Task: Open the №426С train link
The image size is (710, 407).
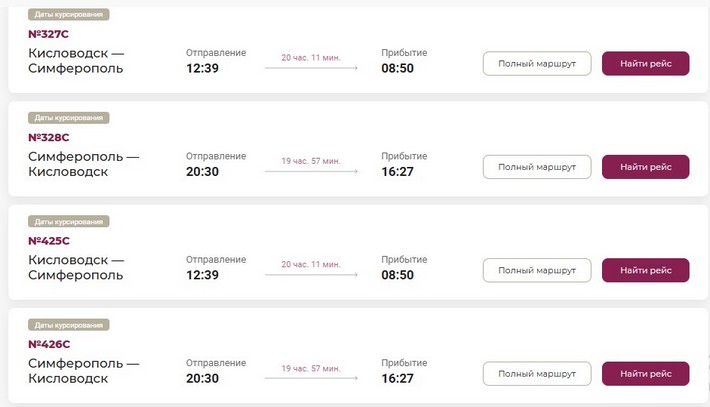Action: pos(49,344)
